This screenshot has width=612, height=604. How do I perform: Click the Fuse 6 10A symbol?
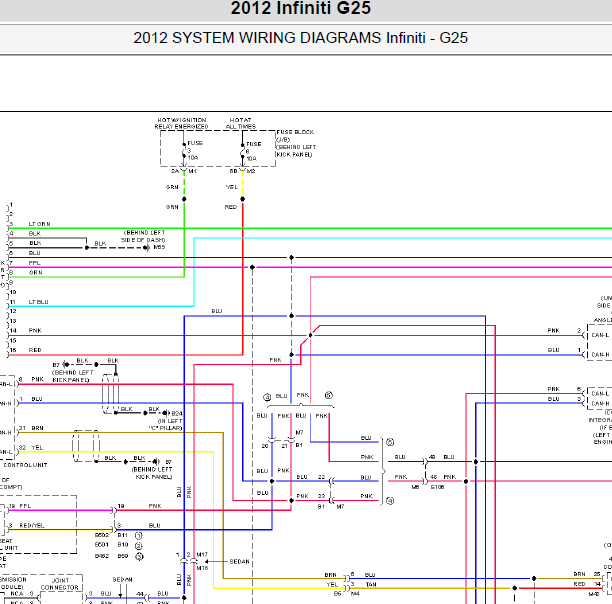(x=242, y=151)
